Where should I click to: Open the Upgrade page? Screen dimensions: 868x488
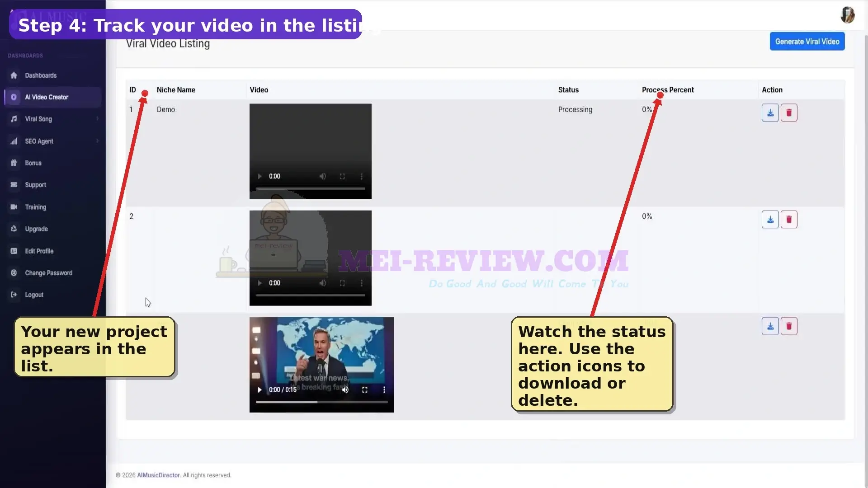click(x=53, y=229)
